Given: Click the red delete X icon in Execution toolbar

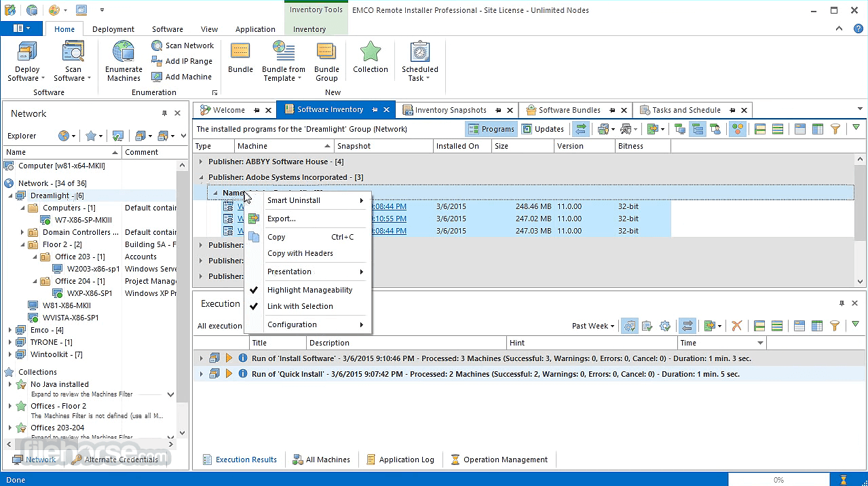Looking at the screenshot, I should (736, 326).
